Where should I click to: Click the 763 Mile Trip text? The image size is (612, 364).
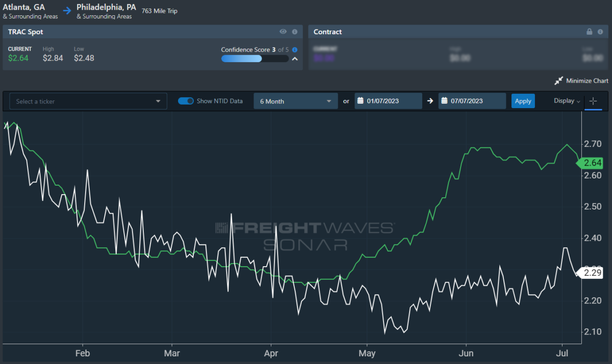pyautogui.click(x=160, y=11)
